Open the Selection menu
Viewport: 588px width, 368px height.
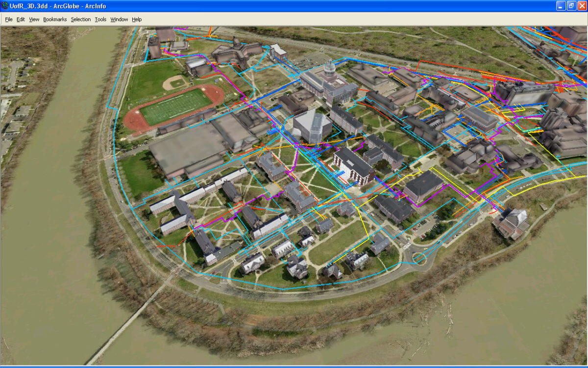[80, 20]
